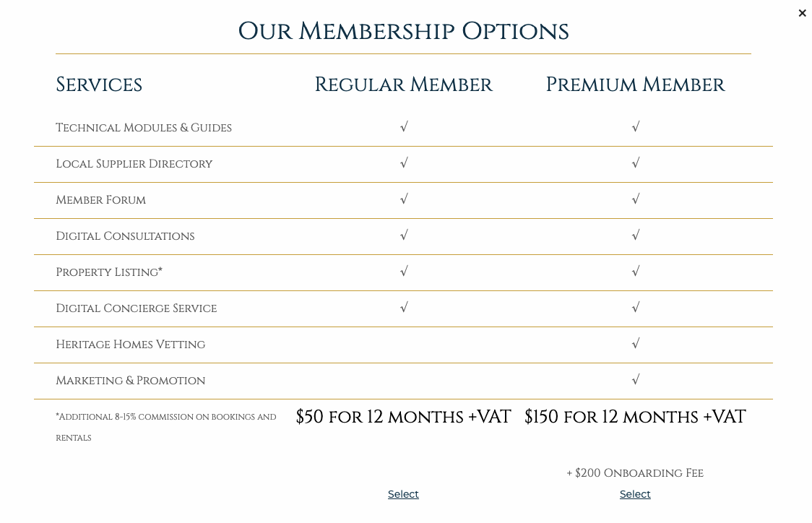Select the Regular Member plan link

point(403,494)
